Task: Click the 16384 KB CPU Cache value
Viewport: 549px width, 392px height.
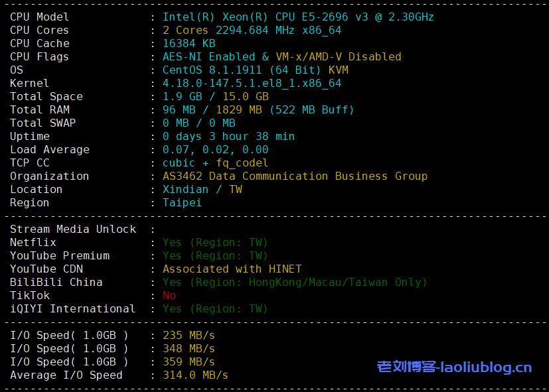Action: point(189,44)
